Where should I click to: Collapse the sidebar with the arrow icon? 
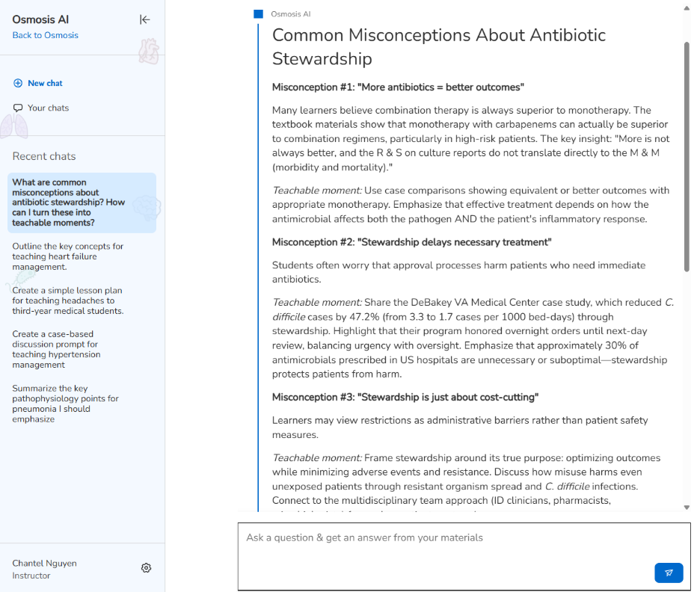pos(144,19)
